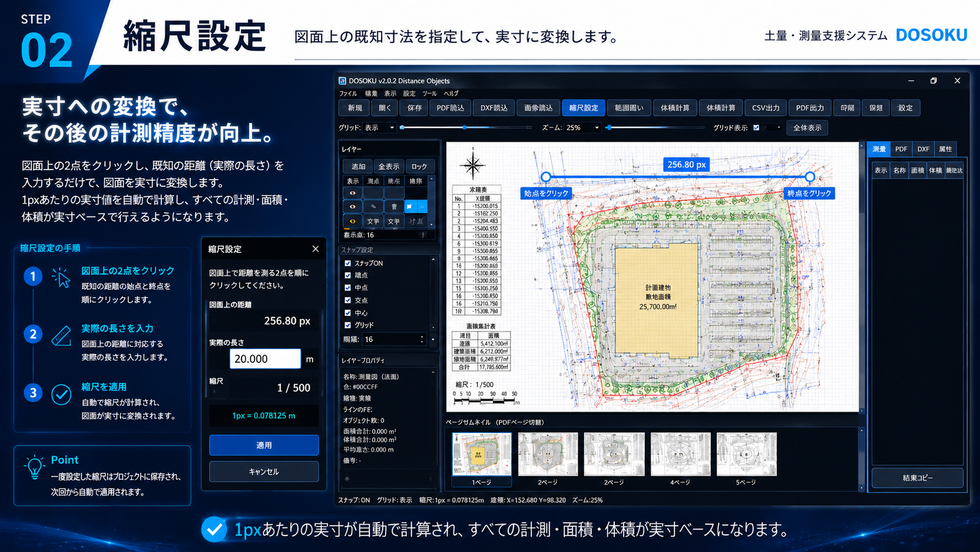Open the ファイル menu
The width and height of the screenshot is (980, 552).
click(x=348, y=93)
